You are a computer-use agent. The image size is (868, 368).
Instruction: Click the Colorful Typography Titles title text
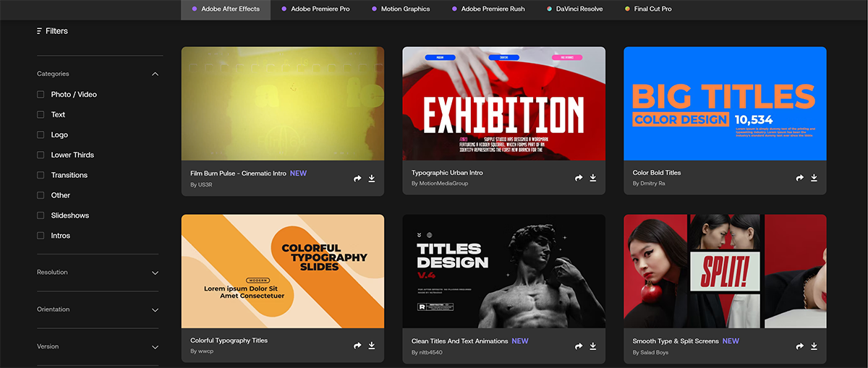coord(229,341)
